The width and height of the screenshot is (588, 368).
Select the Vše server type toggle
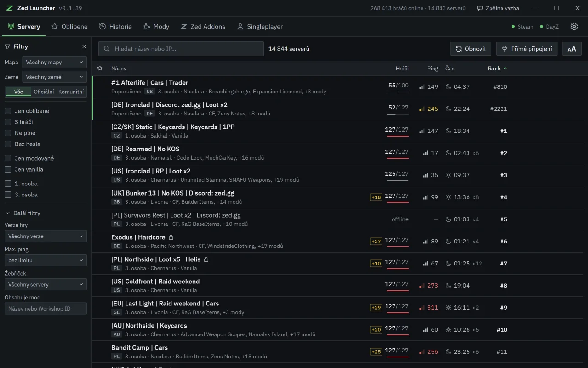pyautogui.click(x=18, y=92)
